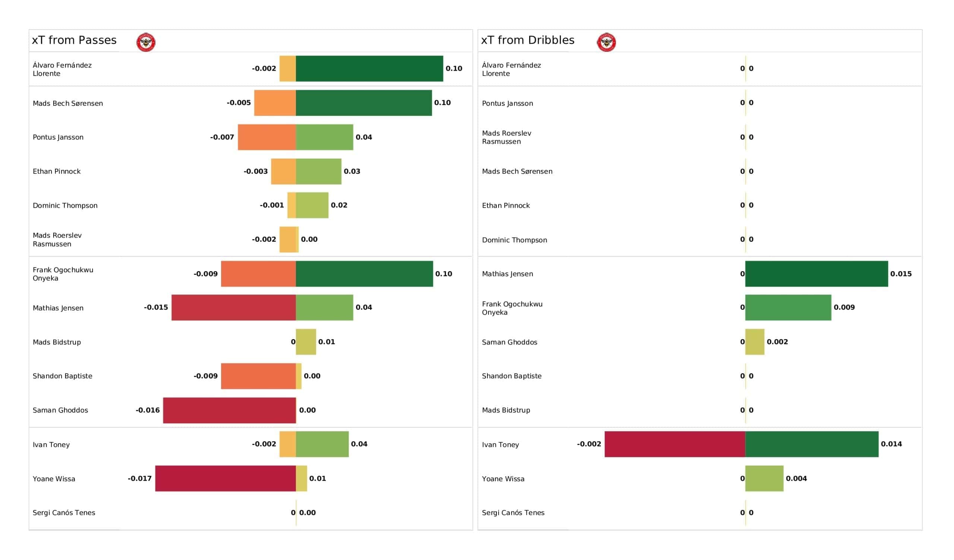Click Saman Ghoddos's red -0.016 passes bar
The width and height of the screenshot is (954, 560).
coord(230,410)
